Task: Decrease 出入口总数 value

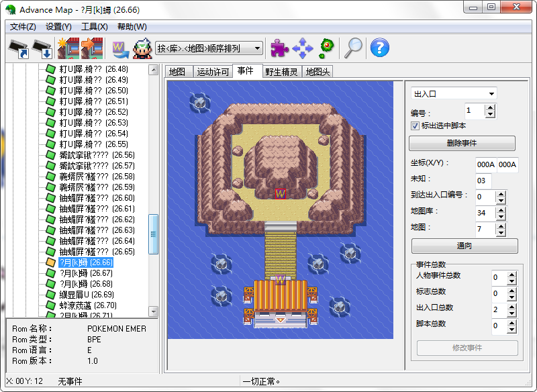Action: click(511, 313)
